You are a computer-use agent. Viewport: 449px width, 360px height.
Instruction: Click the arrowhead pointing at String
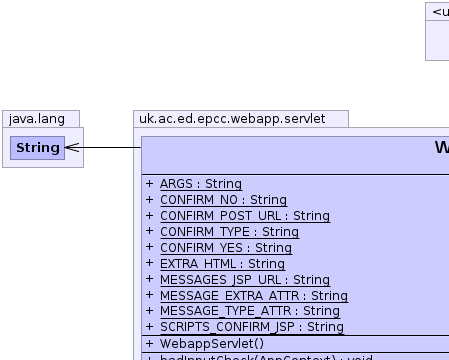tap(72, 147)
